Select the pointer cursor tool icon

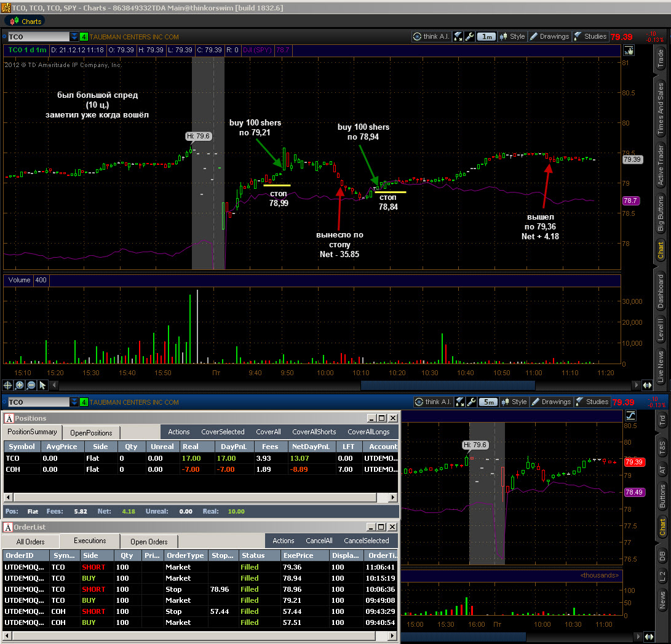[42, 385]
